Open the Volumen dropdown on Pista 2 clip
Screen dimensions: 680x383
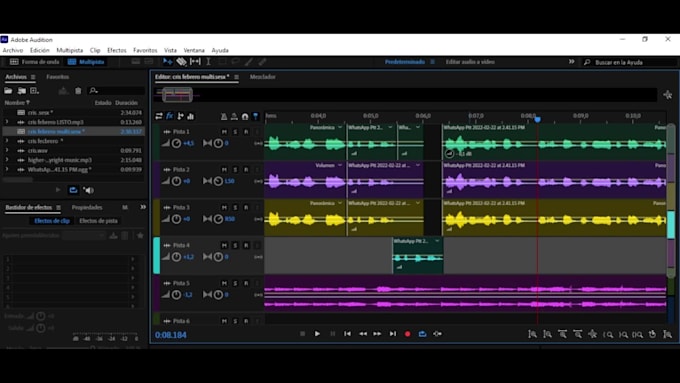[340, 165]
